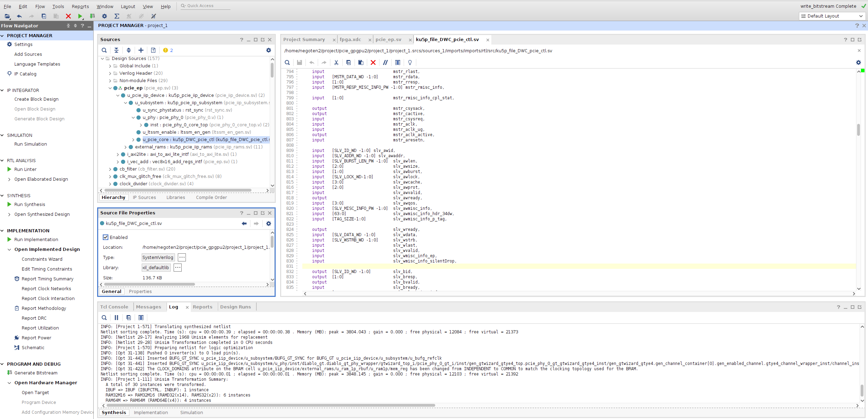Select the u_pcie_core source row

206,140
